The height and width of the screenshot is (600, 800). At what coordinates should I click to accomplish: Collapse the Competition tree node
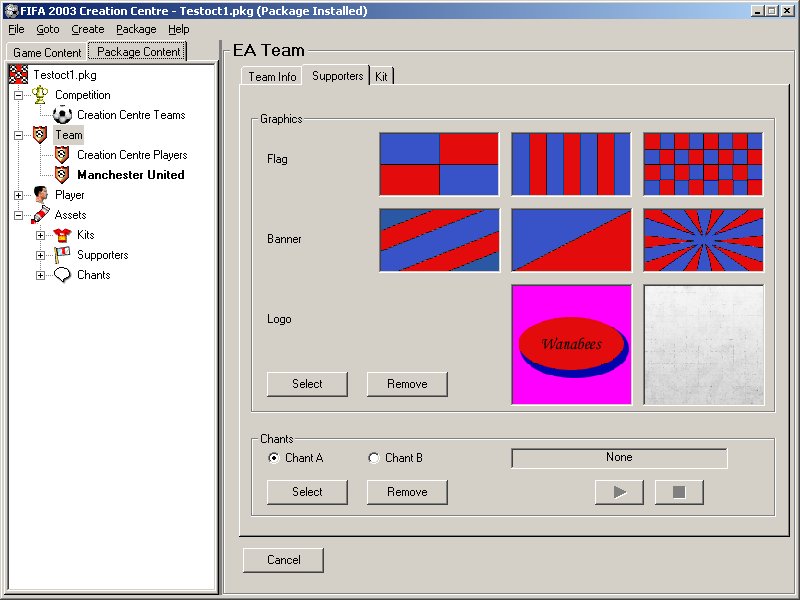pyautogui.click(x=18, y=95)
